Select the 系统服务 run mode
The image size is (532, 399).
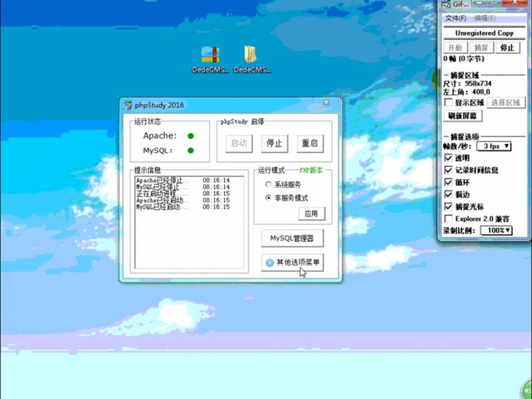(269, 185)
